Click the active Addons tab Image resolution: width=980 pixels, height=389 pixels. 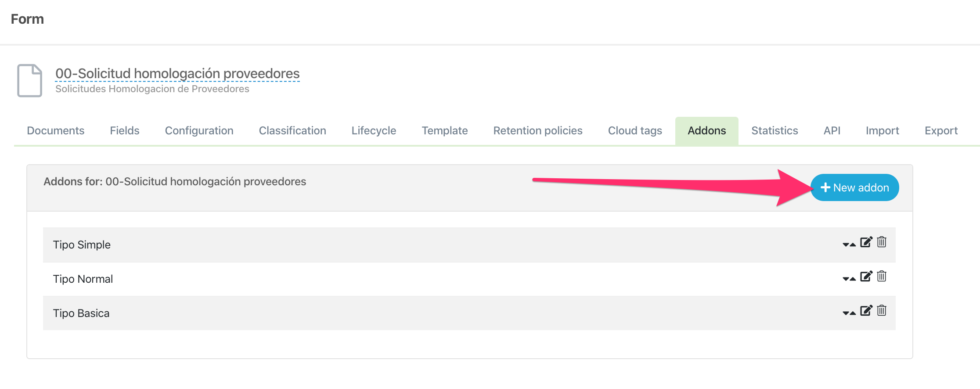click(707, 130)
